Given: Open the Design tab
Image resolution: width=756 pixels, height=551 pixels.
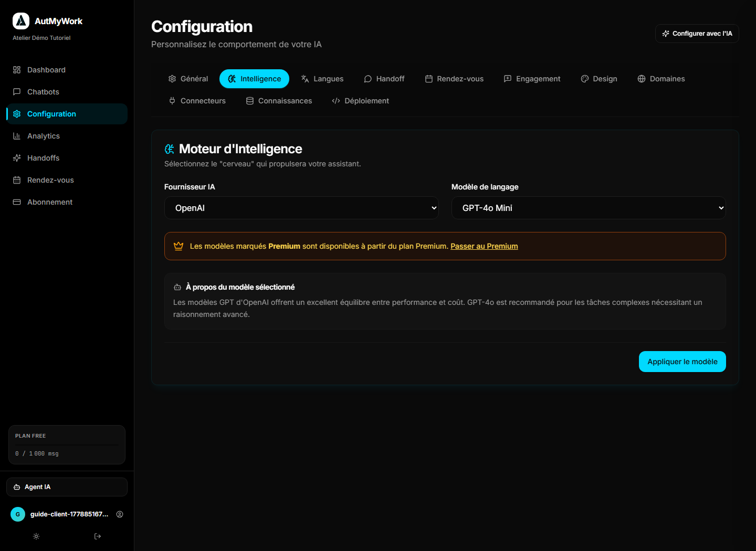Looking at the screenshot, I should [599, 79].
